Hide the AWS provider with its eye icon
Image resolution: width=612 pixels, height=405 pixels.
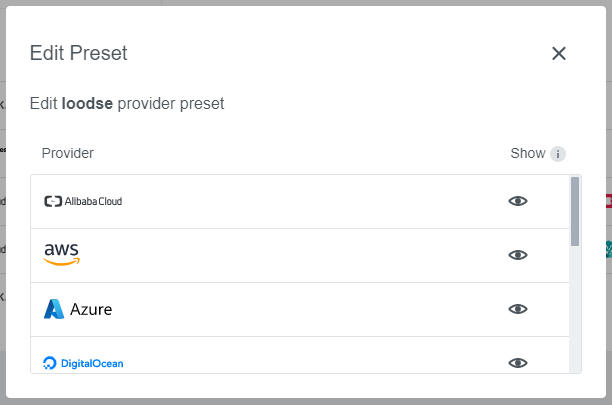tap(518, 255)
